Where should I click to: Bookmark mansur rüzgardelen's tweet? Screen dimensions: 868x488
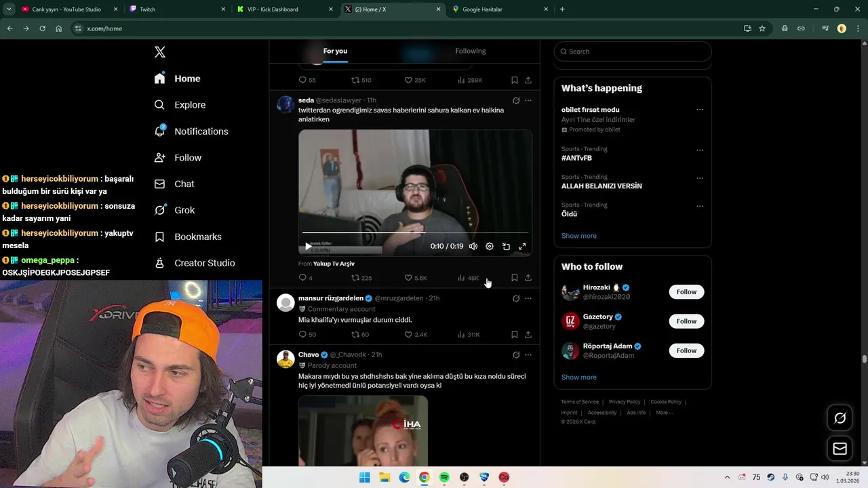point(515,335)
